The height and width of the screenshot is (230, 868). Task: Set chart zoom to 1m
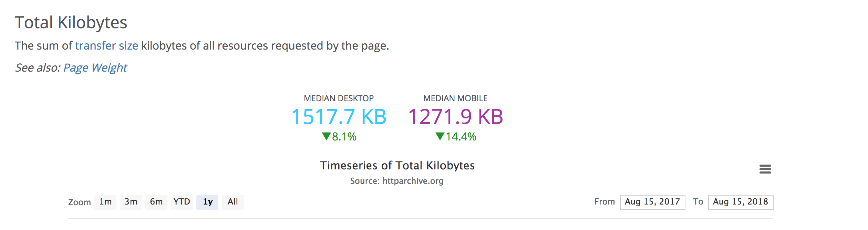pos(105,202)
